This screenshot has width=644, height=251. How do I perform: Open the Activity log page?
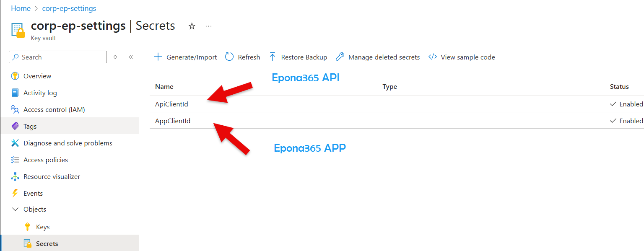point(40,93)
